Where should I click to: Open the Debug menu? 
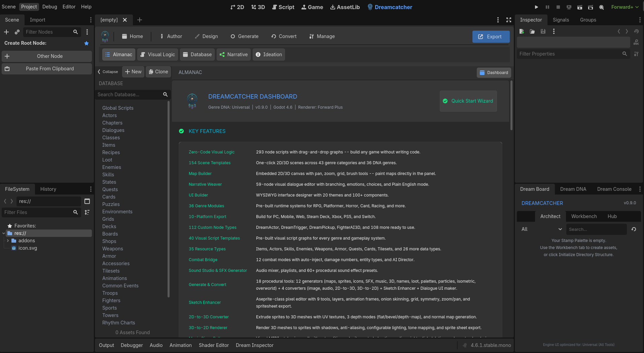(x=50, y=7)
